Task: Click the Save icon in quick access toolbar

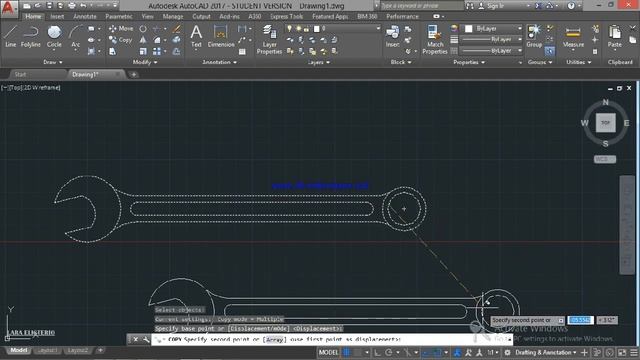Action: point(49,6)
